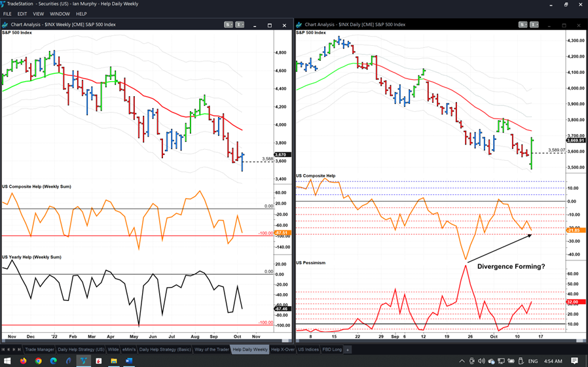
Task: Open the WINDOW menu
Action: pyautogui.click(x=60, y=14)
